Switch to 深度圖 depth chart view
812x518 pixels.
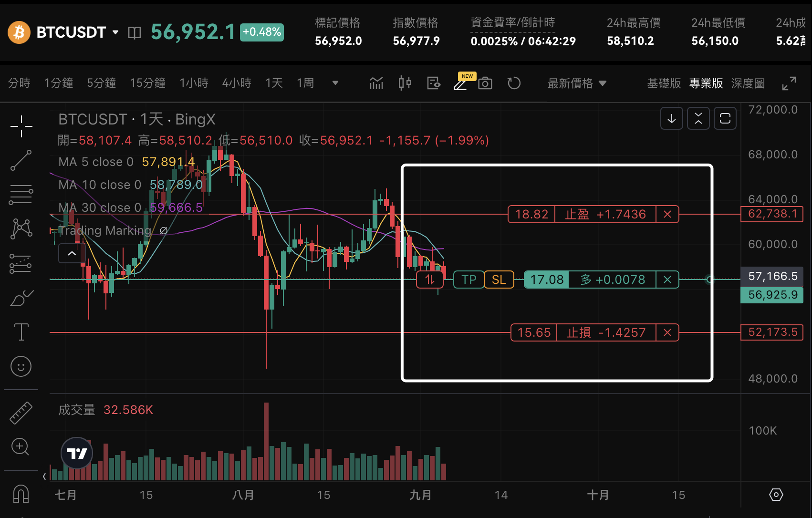(x=748, y=83)
